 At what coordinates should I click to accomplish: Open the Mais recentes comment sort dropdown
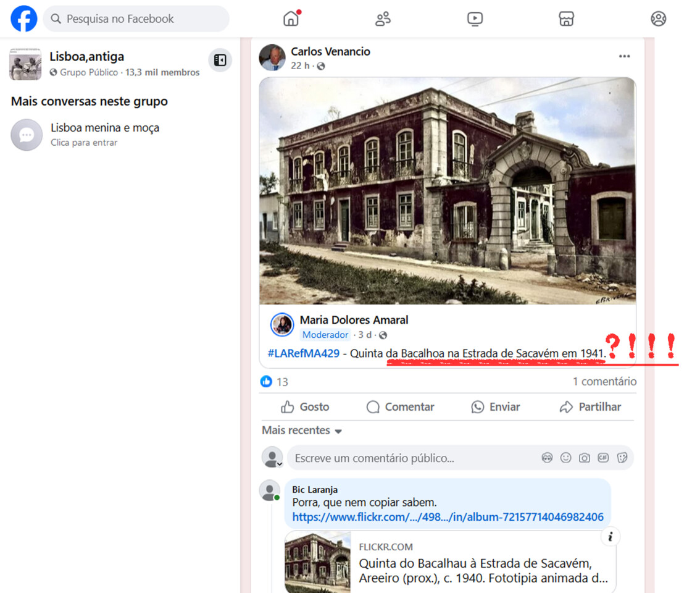point(302,430)
